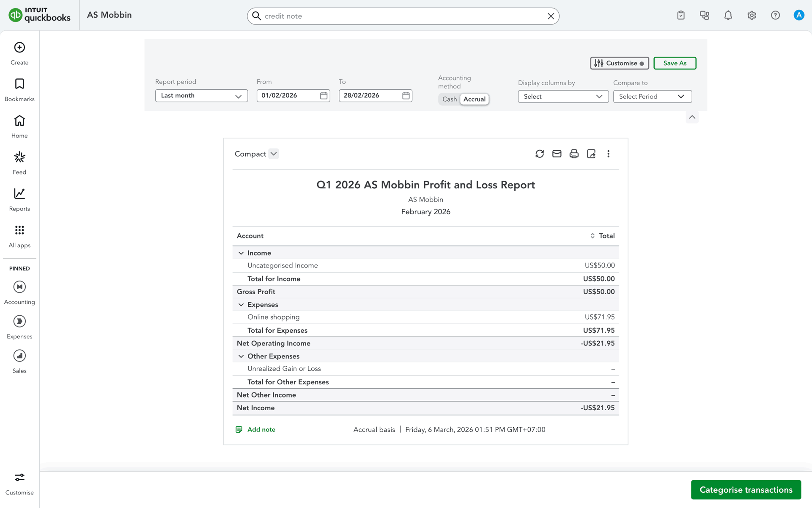The image size is (812, 508).
Task: Open the settings gear
Action: point(752,15)
